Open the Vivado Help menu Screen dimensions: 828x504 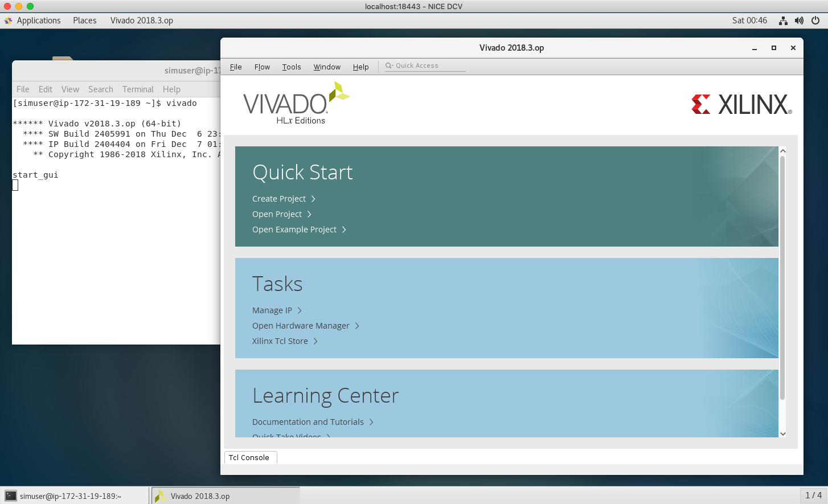[x=360, y=67]
